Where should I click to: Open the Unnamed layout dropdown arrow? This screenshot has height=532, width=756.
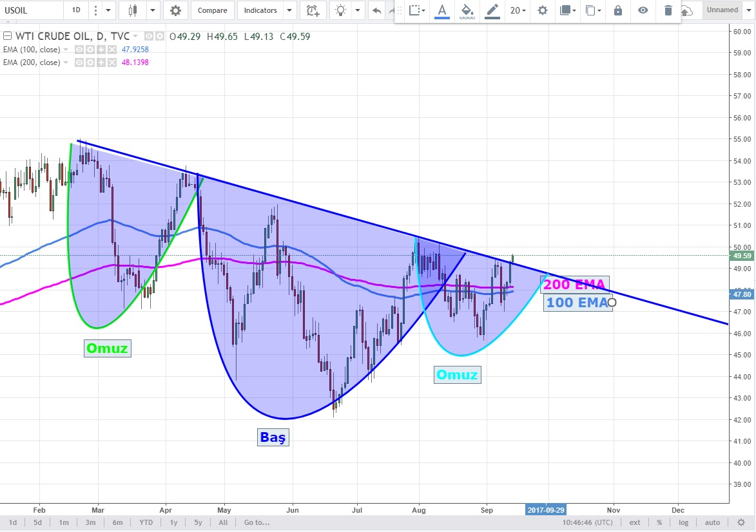pos(748,10)
